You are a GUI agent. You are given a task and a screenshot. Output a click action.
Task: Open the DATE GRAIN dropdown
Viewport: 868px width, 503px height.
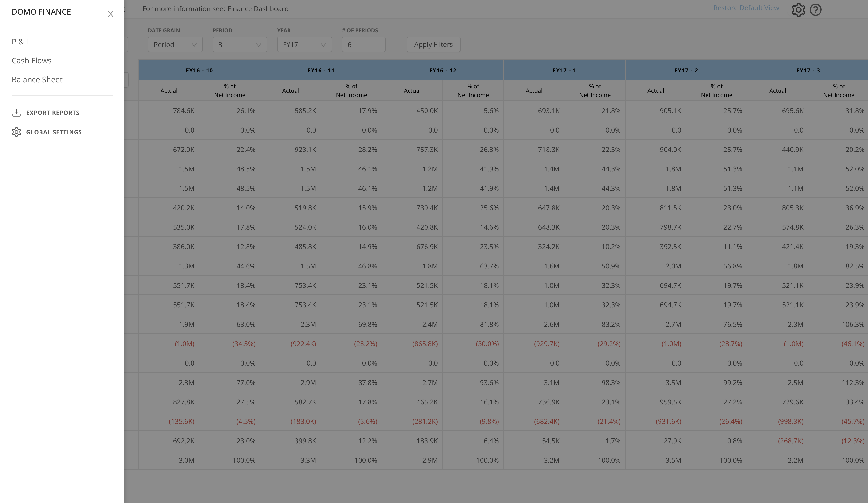[x=175, y=44]
